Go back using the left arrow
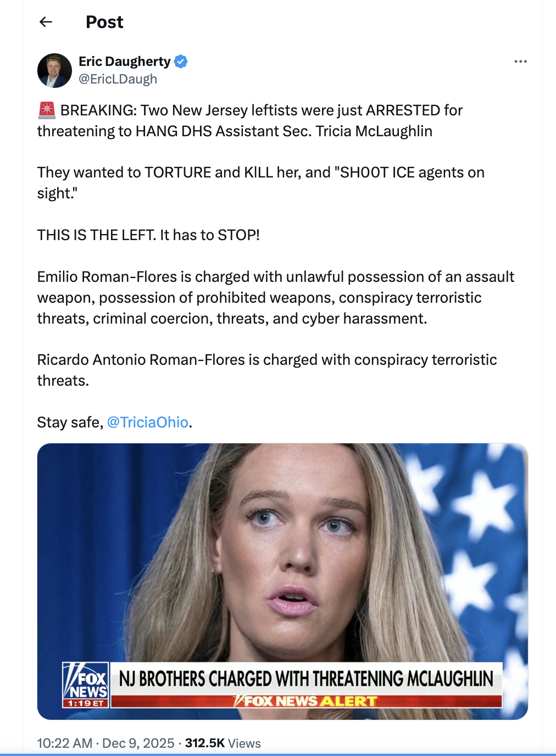Viewport: 556px width, 756px height. (x=46, y=22)
